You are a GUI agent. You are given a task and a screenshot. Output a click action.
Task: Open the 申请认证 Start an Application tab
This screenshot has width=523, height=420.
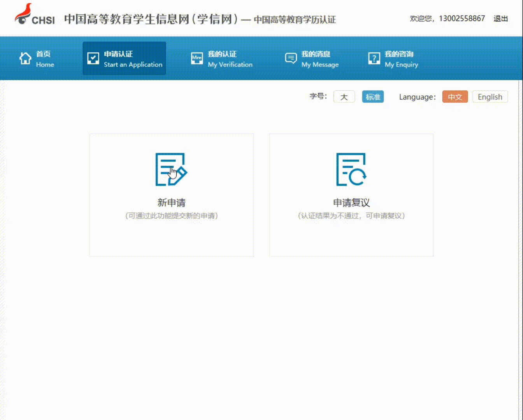(x=124, y=58)
